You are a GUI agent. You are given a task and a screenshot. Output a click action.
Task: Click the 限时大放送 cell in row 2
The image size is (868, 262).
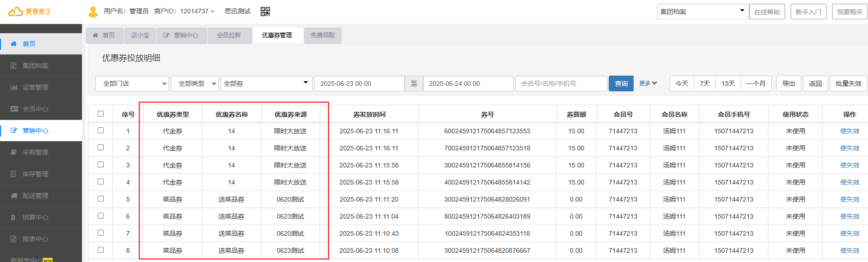click(x=290, y=148)
